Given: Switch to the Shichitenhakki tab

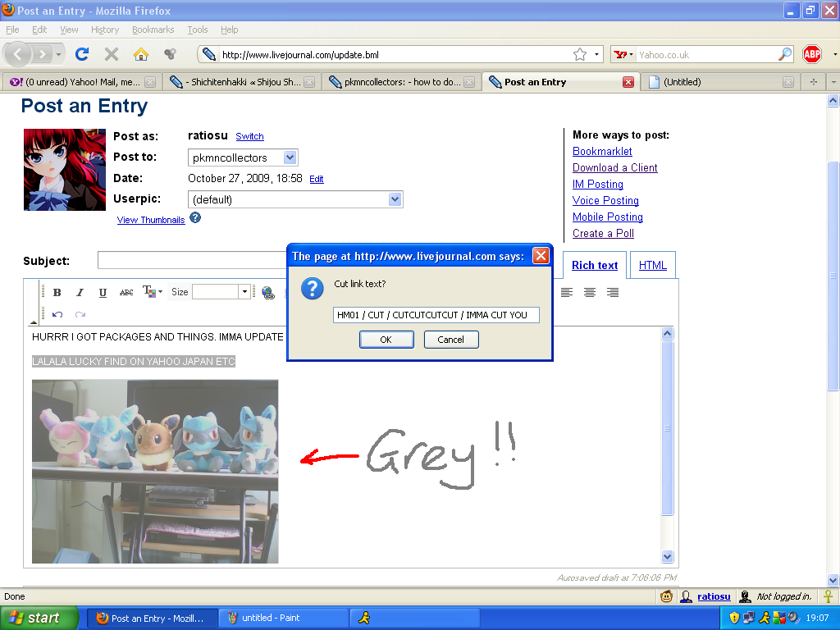Looking at the screenshot, I should pos(242,82).
